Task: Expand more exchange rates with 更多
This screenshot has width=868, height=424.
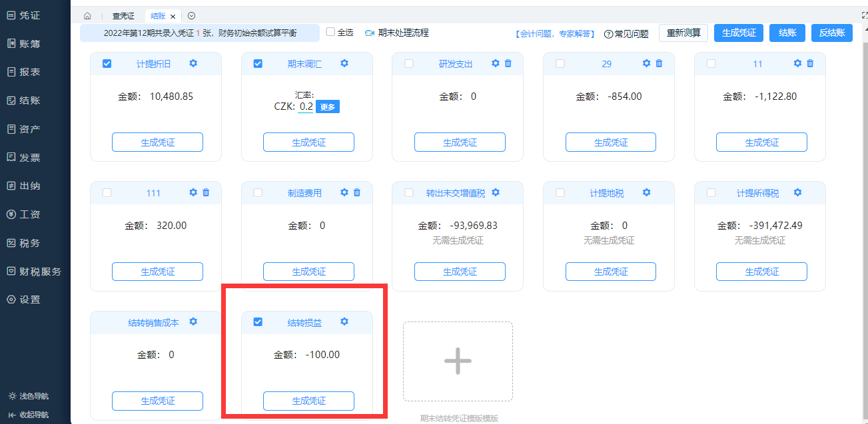Action: [x=327, y=106]
